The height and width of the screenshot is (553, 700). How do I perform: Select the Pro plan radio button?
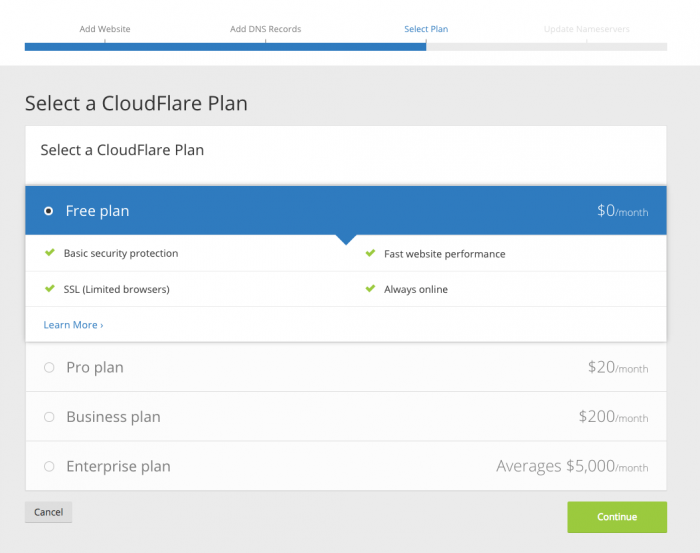(49, 367)
